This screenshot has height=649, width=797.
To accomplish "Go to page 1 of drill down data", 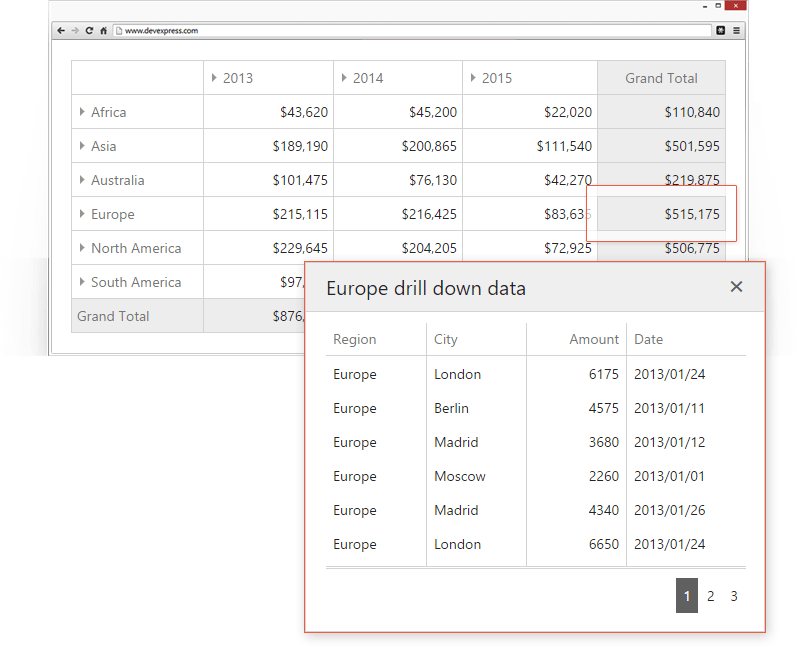I will (687, 596).
